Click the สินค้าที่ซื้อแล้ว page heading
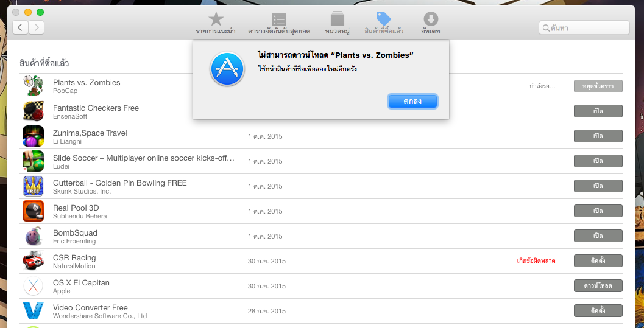Screen dimensions: 644x328 pyautogui.click(x=44, y=63)
